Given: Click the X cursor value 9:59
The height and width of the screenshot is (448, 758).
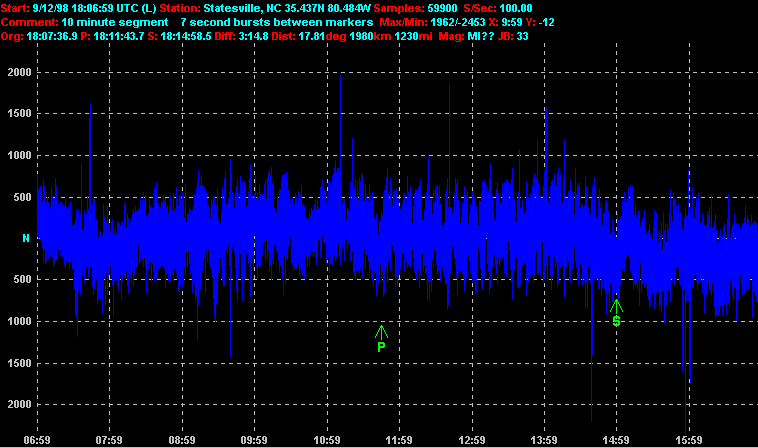Looking at the screenshot, I should 512,22.
